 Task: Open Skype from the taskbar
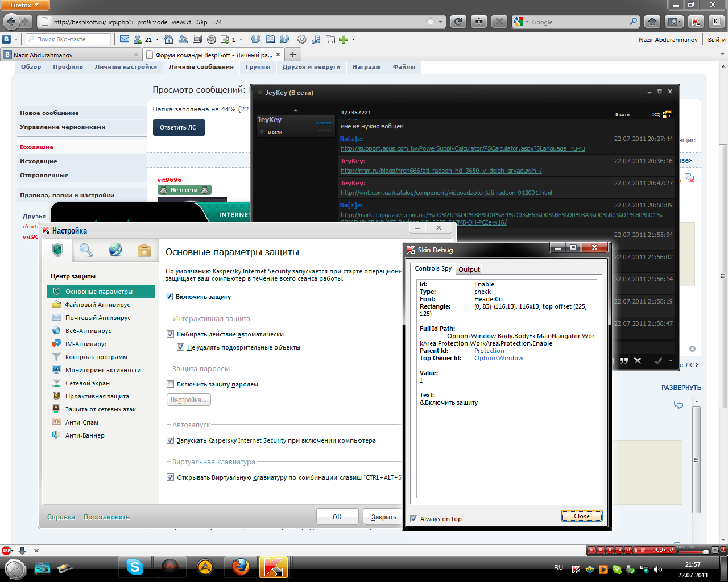coord(135,567)
